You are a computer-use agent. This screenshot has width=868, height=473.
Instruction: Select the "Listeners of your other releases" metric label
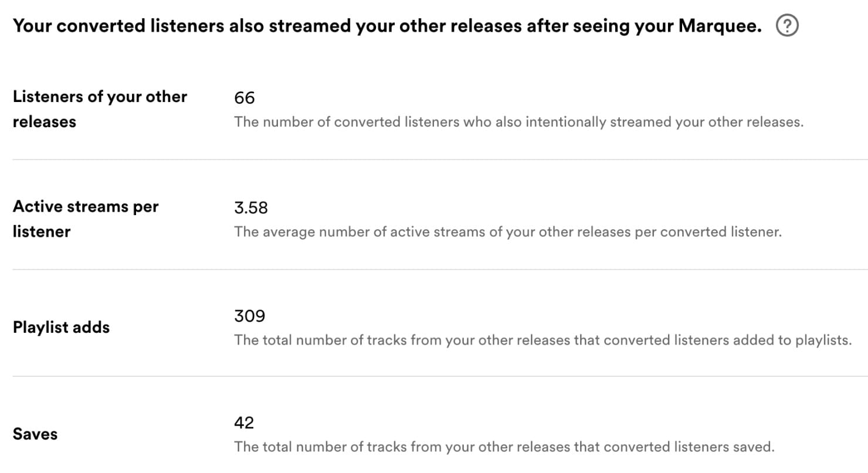pos(100,109)
